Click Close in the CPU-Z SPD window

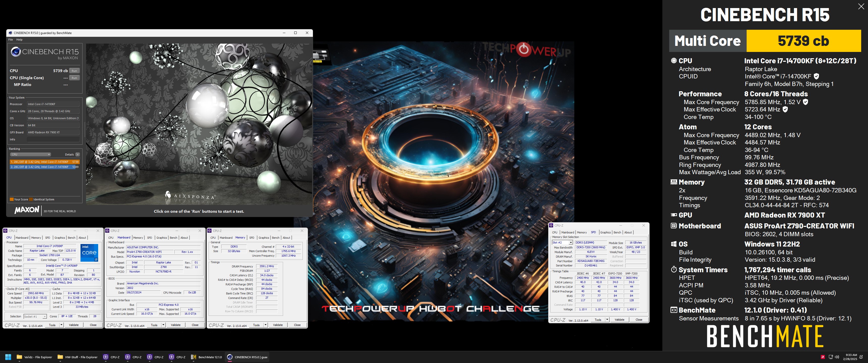[639, 320]
